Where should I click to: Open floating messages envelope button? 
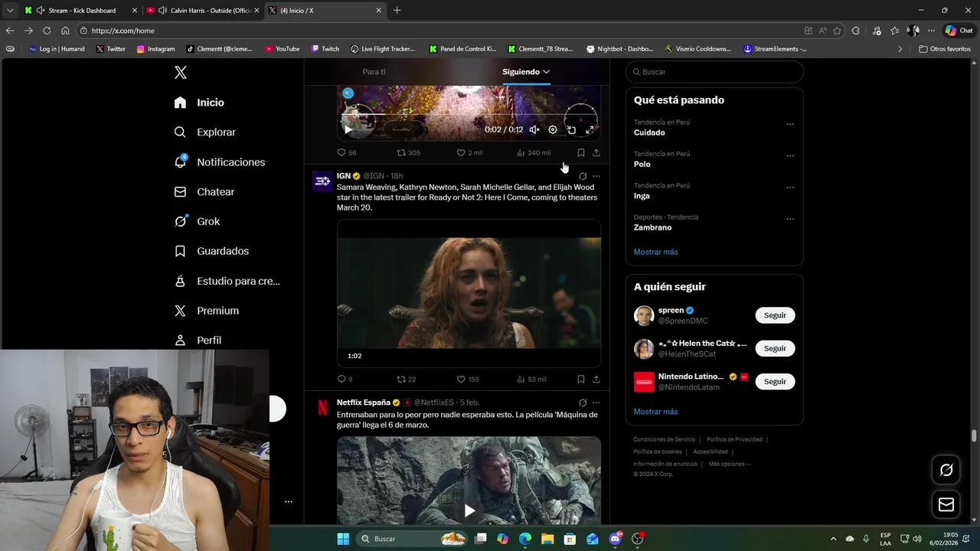(x=946, y=504)
